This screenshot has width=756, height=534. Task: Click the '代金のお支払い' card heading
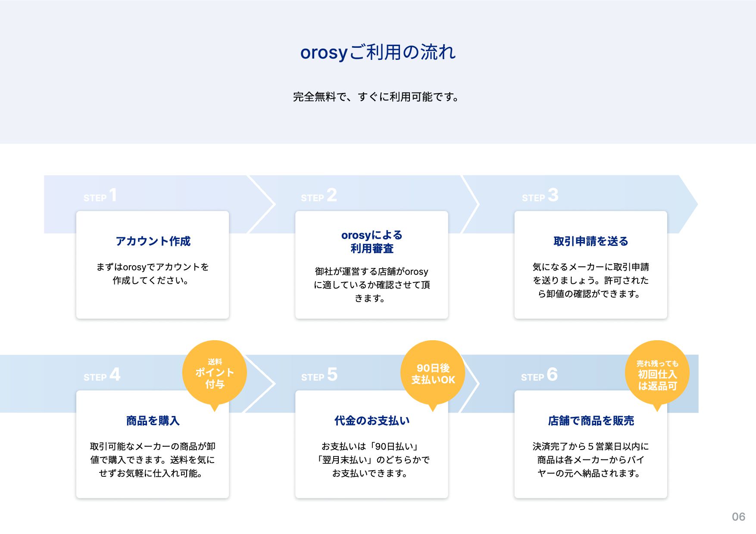pyautogui.click(x=372, y=421)
